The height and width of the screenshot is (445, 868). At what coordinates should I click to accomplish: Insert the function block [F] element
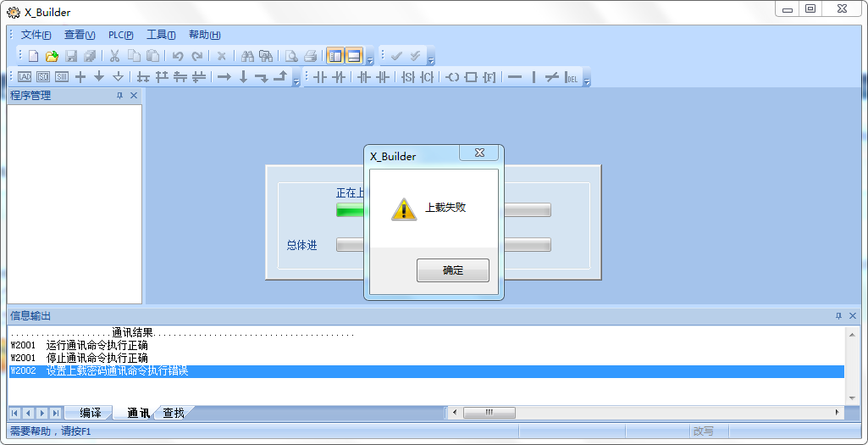(x=489, y=77)
